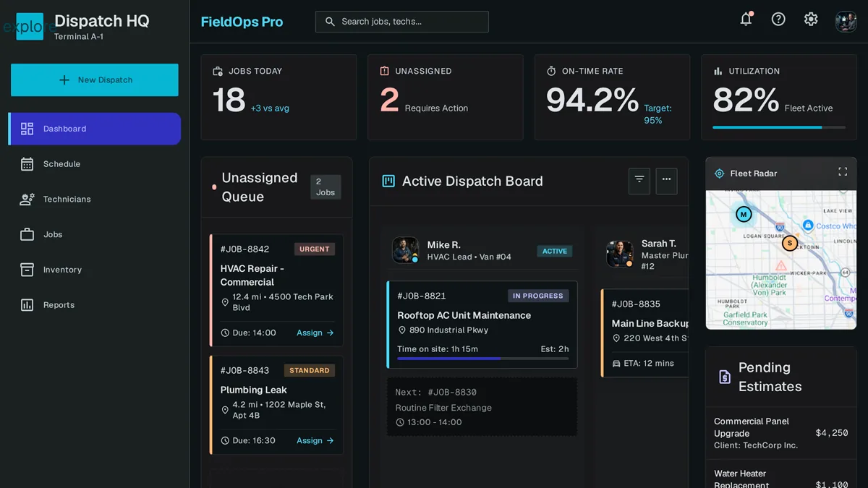Open Technicians in the sidebar
This screenshot has height=488, width=868.
(95, 200)
